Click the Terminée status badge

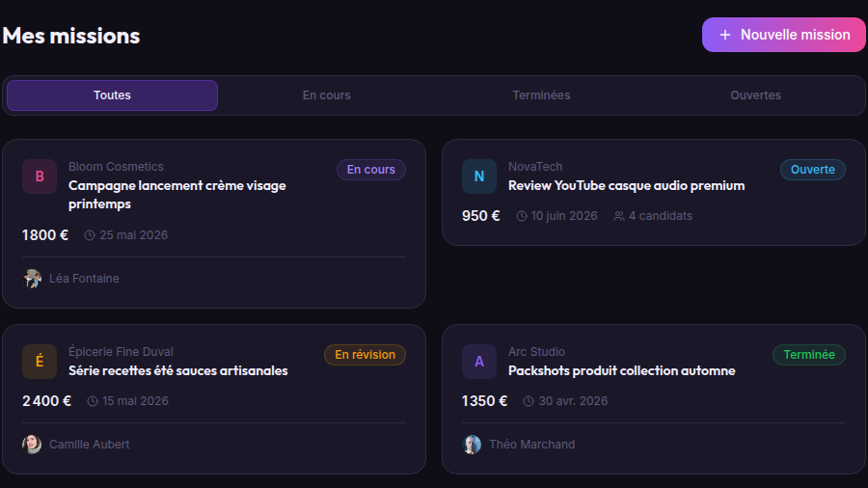pyautogui.click(x=809, y=355)
